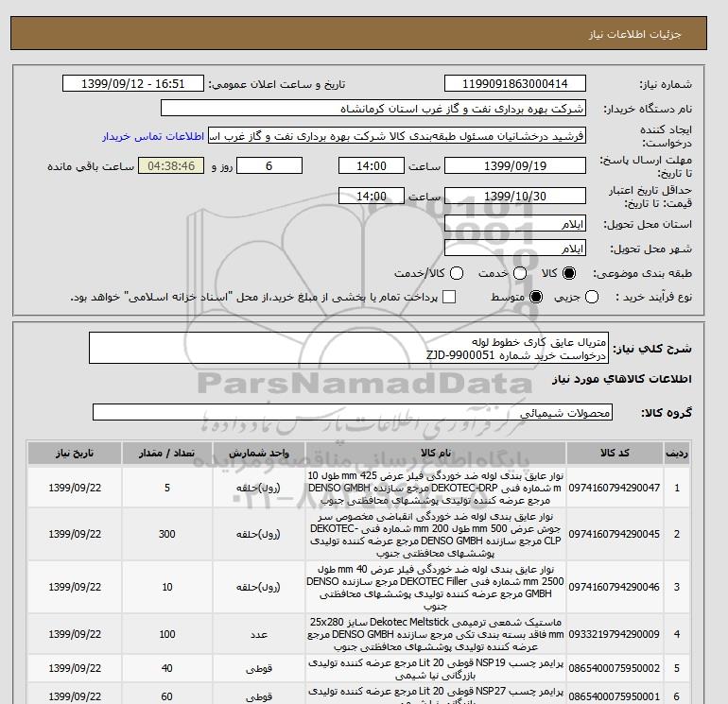Click product code 0933219794290009
728x704 pixels.
[x=615, y=634]
